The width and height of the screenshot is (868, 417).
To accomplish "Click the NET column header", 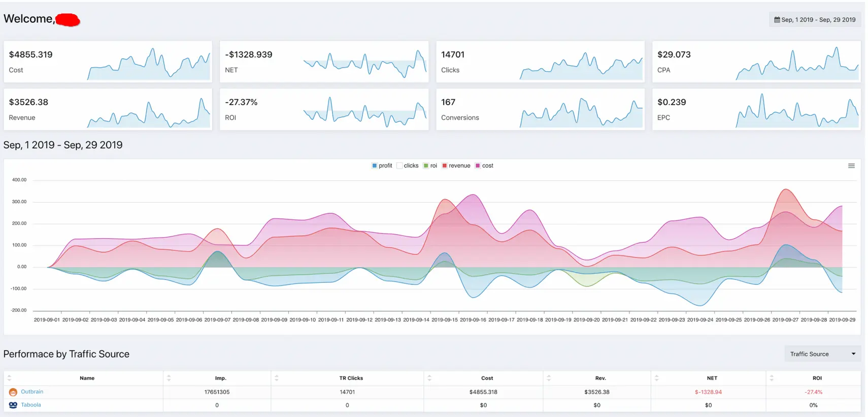I will pos(712,378).
